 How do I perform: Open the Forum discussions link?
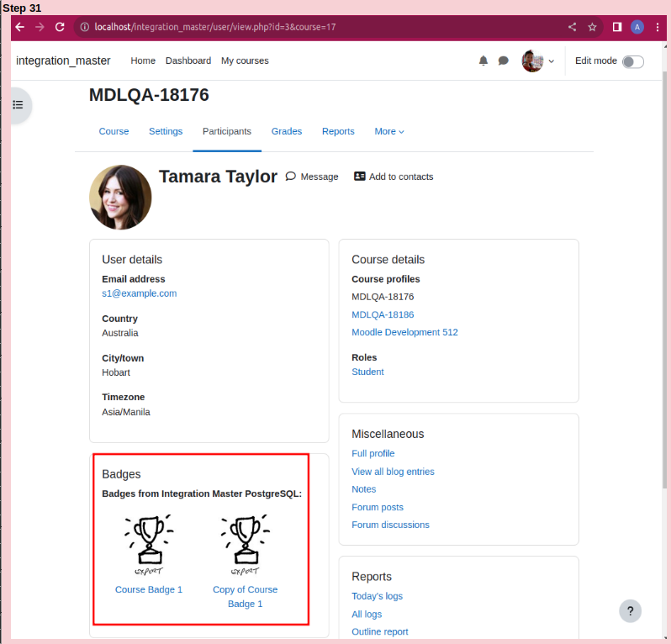coord(390,525)
